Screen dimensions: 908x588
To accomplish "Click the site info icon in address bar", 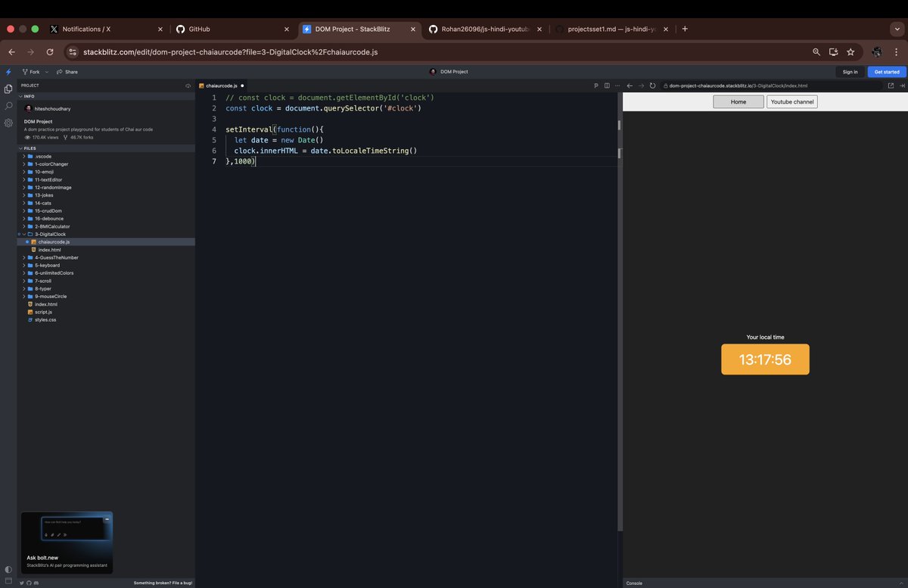I will [73, 52].
